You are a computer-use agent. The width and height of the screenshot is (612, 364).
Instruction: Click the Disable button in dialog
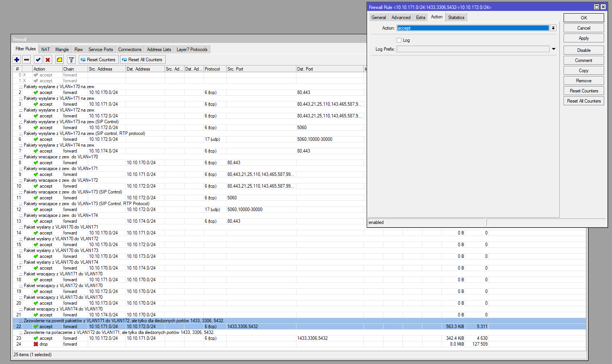click(584, 50)
